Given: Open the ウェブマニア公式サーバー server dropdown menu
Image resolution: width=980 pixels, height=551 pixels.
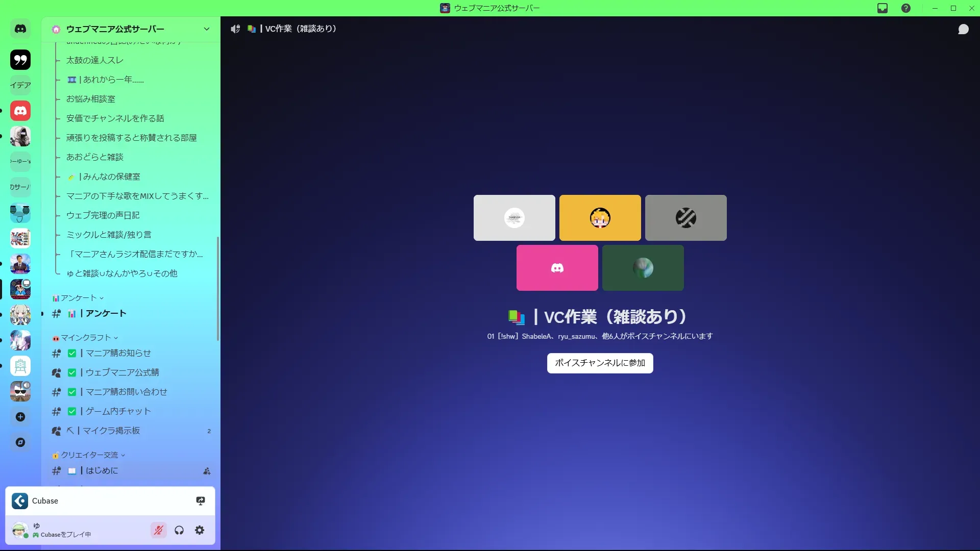Looking at the screenshot, I should tap(206, 29).
